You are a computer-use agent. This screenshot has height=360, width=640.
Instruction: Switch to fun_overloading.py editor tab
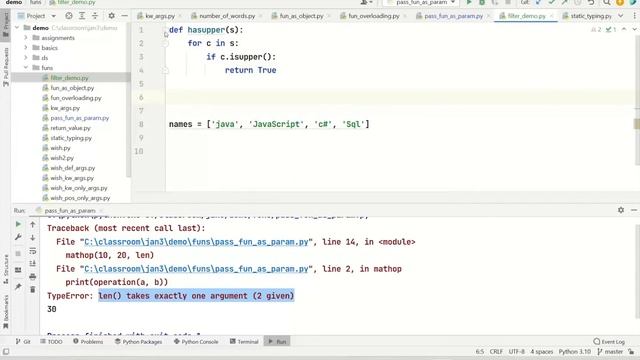(373, 16)
